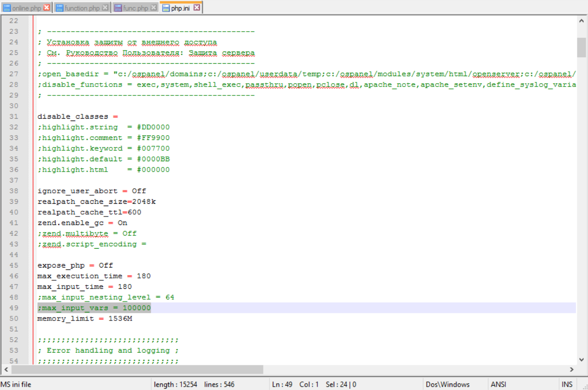Click line number 50 in the margin
The height and width of the screenshot is (390, 588).
[x=14, y=319]
